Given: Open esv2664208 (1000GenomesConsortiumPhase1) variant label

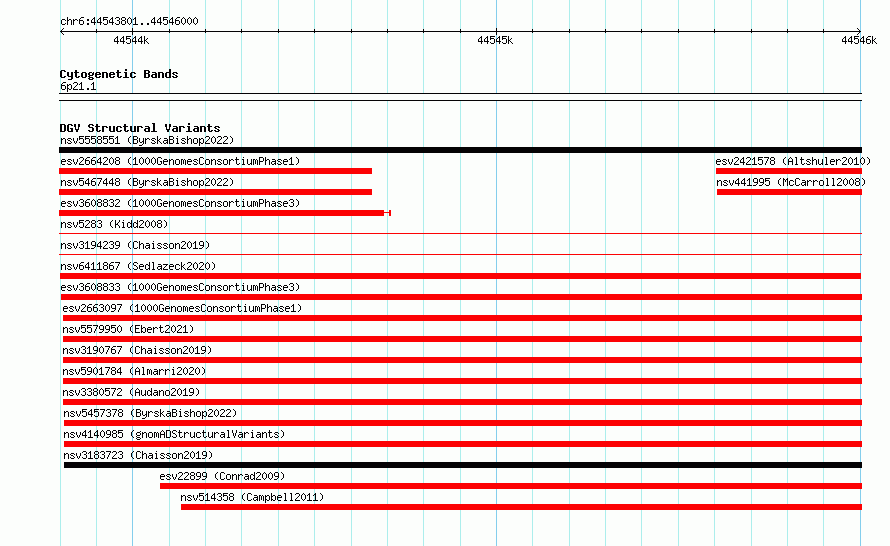Looking at the screenshot, I should click(180, 161).
